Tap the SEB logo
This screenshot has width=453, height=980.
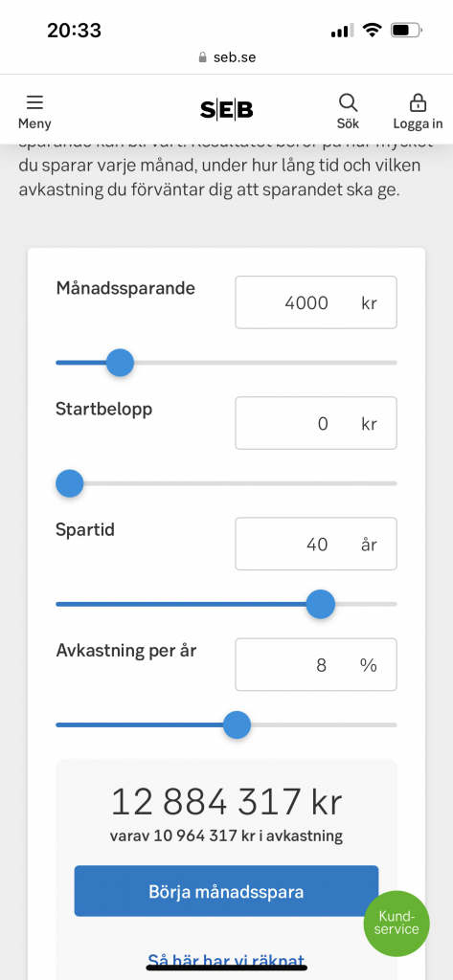click(x=226, y=110)
